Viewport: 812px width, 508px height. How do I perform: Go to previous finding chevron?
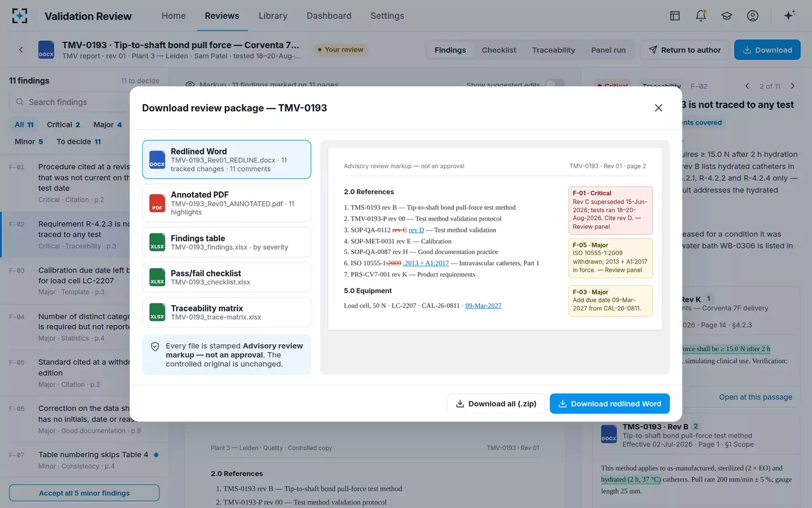pyautogui.click(x=747, y=86)
